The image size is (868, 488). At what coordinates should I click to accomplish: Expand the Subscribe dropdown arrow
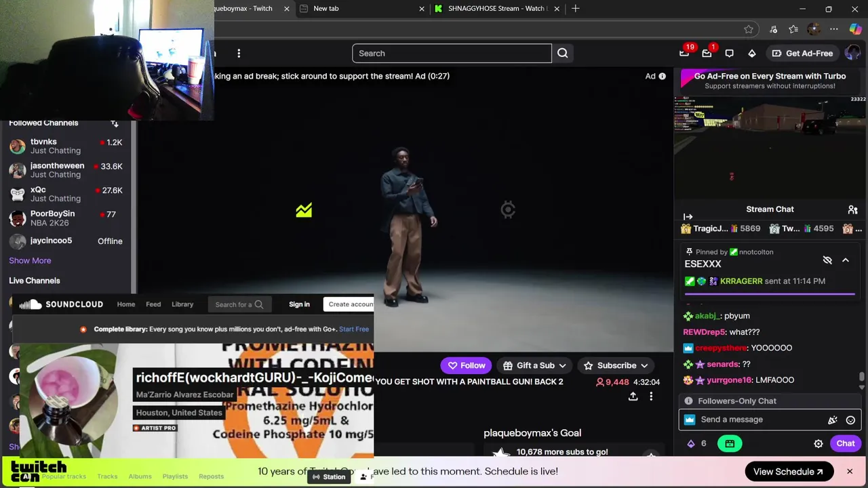(644, 366)
